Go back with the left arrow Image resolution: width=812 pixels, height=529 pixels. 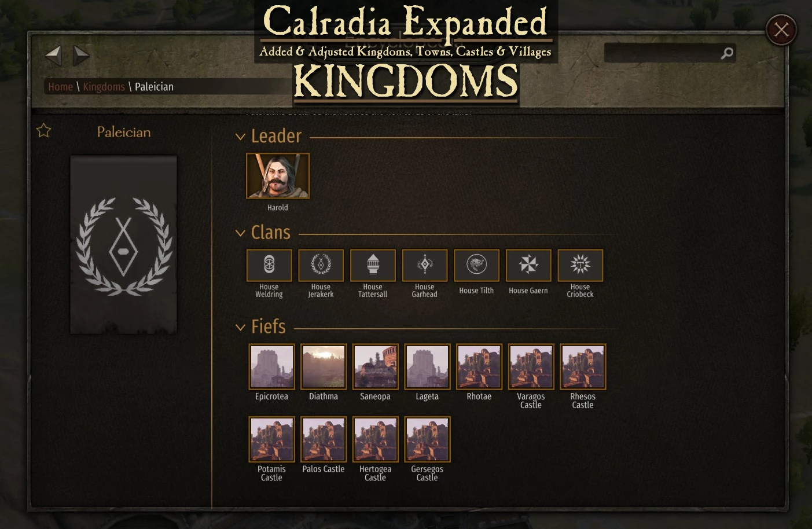click(53, 56)
